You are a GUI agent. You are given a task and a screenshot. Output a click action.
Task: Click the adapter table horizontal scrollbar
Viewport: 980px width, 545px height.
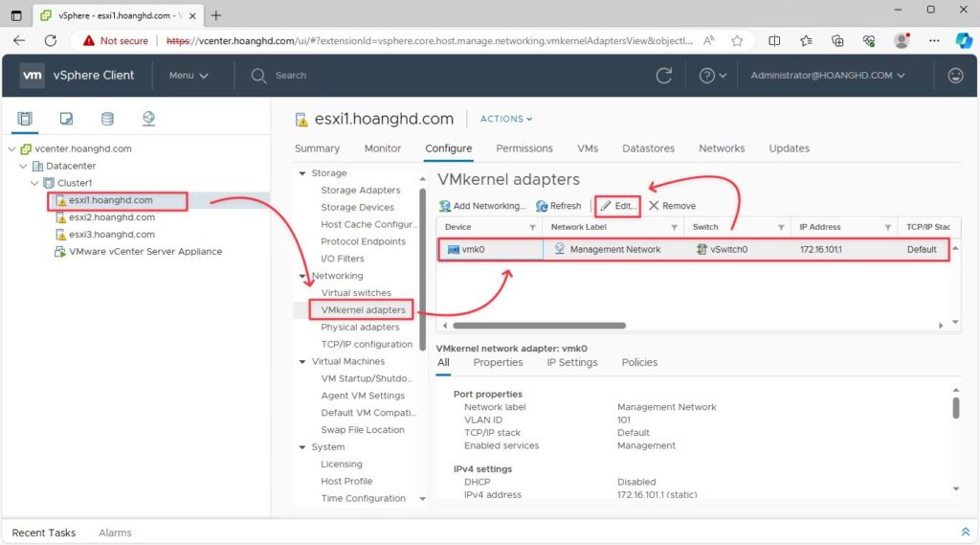click(x=539, y=326)
